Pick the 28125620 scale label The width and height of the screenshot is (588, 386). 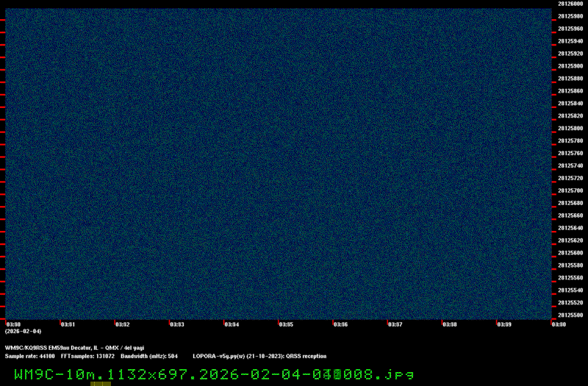coord(570,240)
